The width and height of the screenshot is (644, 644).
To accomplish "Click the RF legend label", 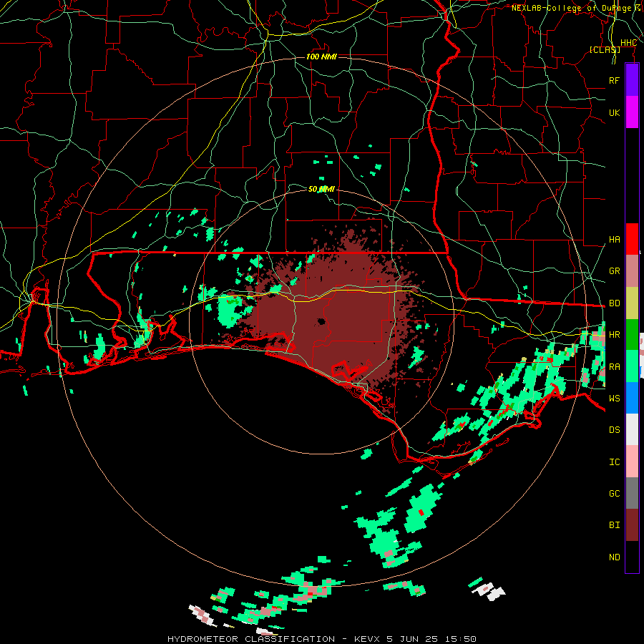I will point(614,80).
